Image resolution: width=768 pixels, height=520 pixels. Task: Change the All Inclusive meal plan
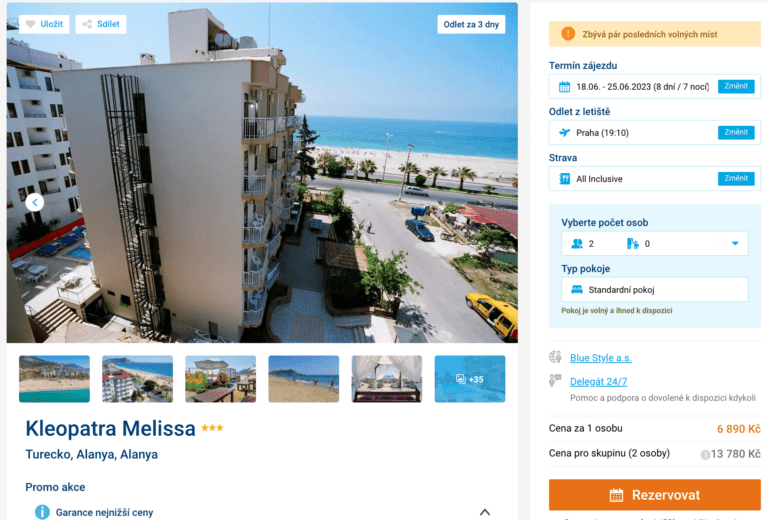[x=736, y=178]
